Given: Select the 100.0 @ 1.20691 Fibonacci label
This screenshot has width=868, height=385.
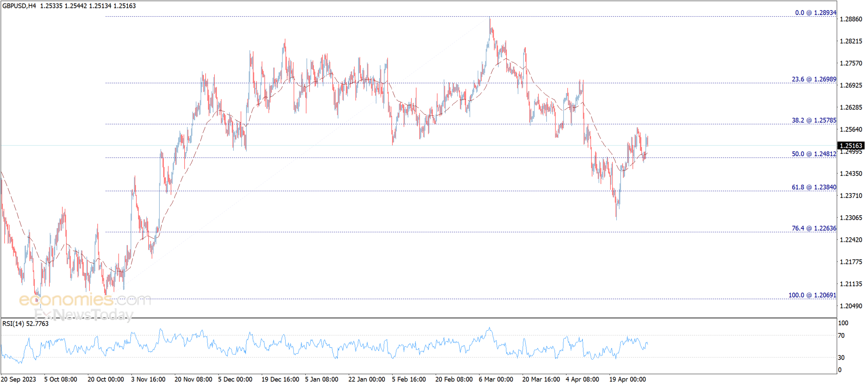Looking at the screenshot, I should [812, 295].
